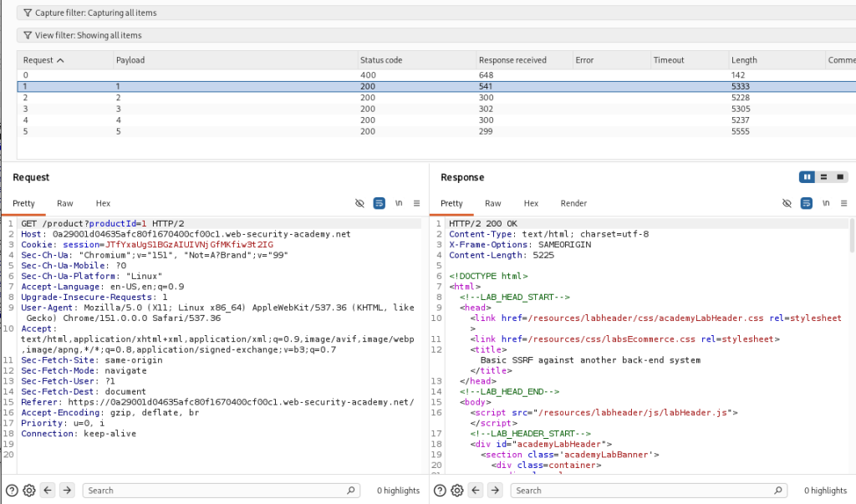Open help icon below the Request editor
The width and height of the screenshot is (856, 504).
pos(12,491)
